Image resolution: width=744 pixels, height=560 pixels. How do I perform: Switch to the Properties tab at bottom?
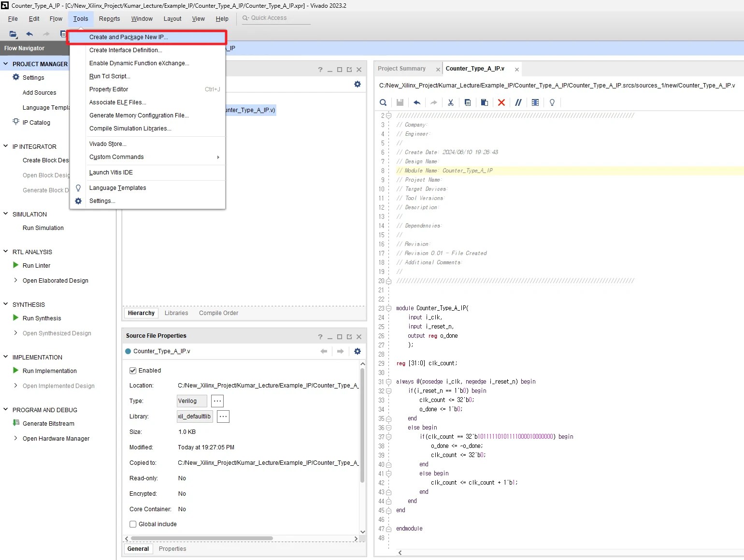172,549
